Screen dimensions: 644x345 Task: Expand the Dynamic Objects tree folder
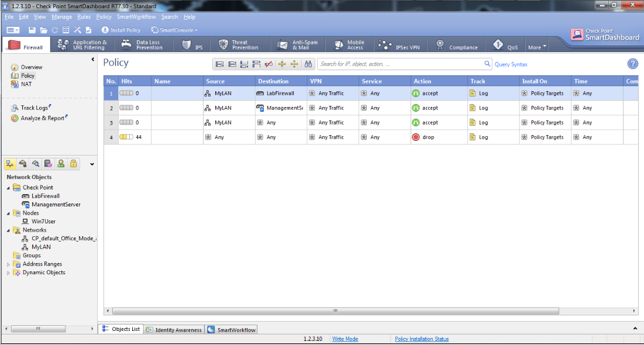coord(9,272)
